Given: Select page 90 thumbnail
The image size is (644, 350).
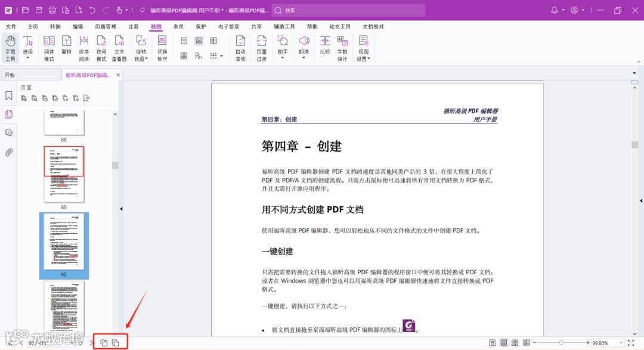Looking at the screenshot, I should (x=64, y=242).
